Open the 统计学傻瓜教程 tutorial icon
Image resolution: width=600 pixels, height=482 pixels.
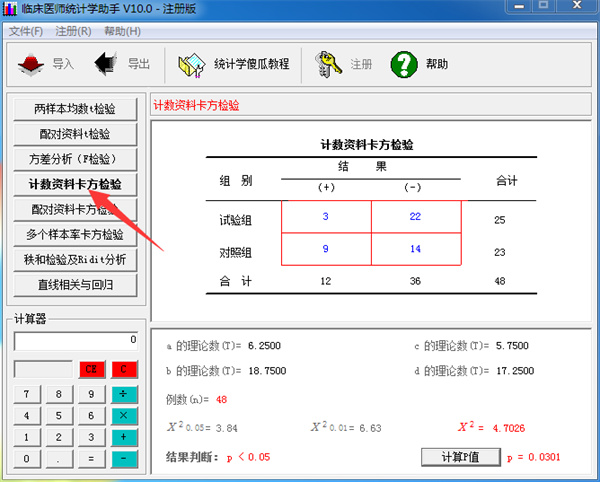[x=192, y=65]
